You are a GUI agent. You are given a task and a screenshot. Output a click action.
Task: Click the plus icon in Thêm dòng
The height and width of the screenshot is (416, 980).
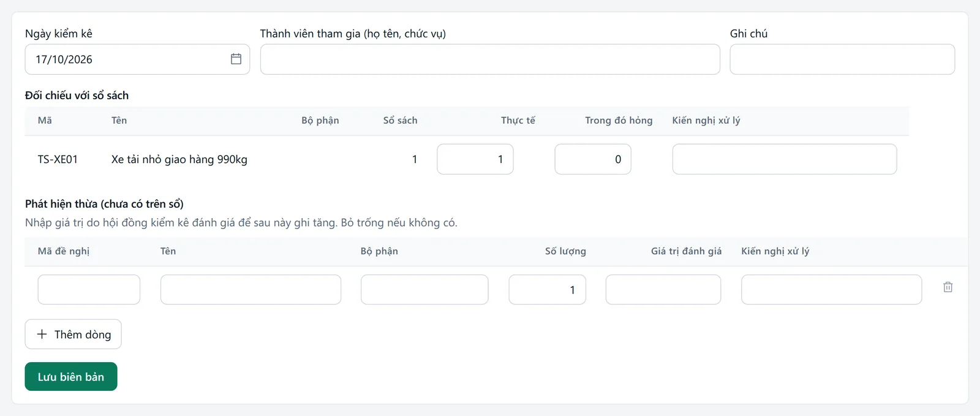click(42, 334)
